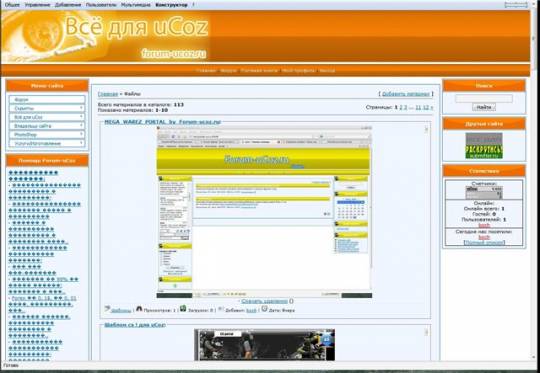Open MEGA WAREZ PORTAL entry title
This screenshot has height=373, width=540.
click(x=163, y=122)
